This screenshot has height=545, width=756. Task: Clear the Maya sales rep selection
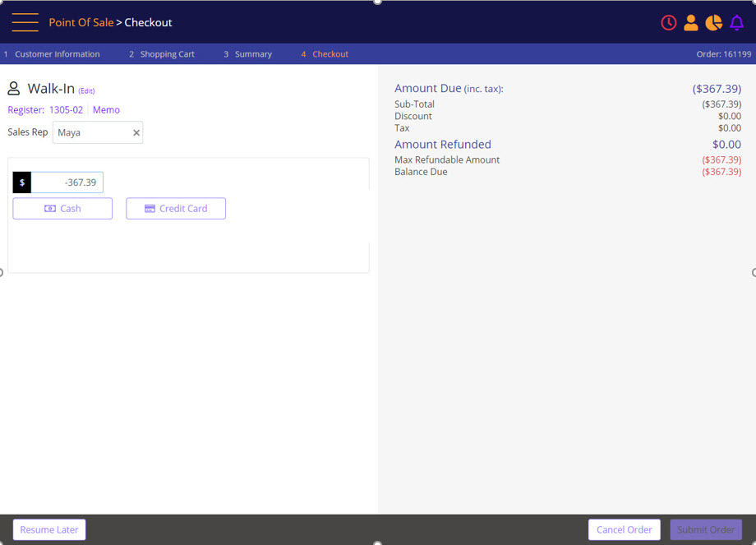136,132
